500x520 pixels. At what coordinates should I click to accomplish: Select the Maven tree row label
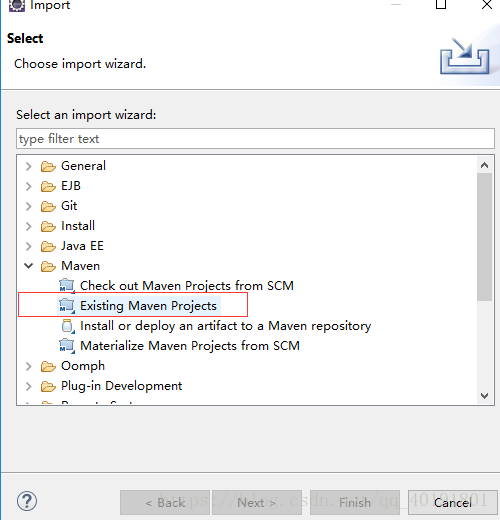coord(80,266)
